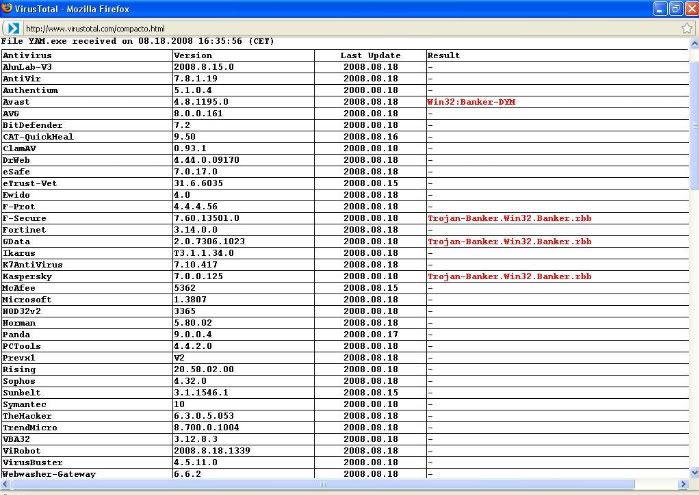699x495 pixels.
Task: Click the Sunbelt version 3.1.1546.1
Action: pos(201,392)
